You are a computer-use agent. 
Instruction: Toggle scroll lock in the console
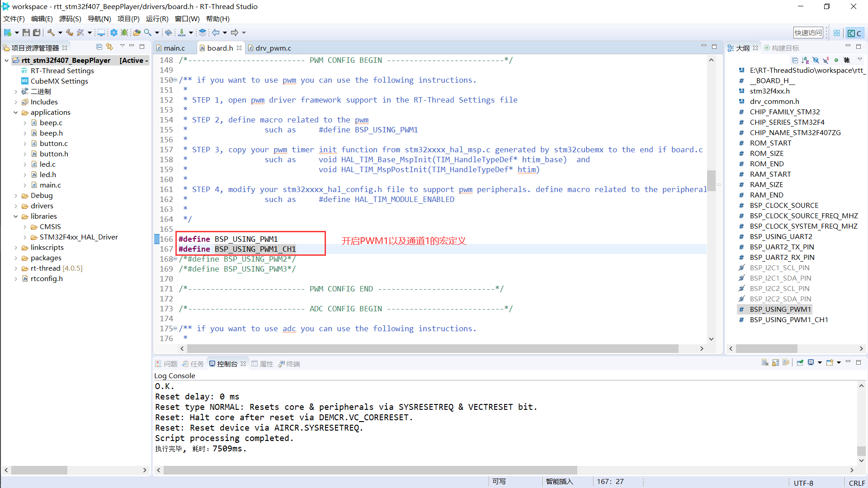tap(775, 363)
